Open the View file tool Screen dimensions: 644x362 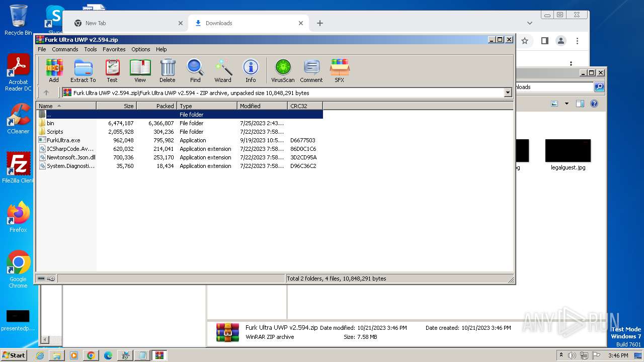[140, 70]
